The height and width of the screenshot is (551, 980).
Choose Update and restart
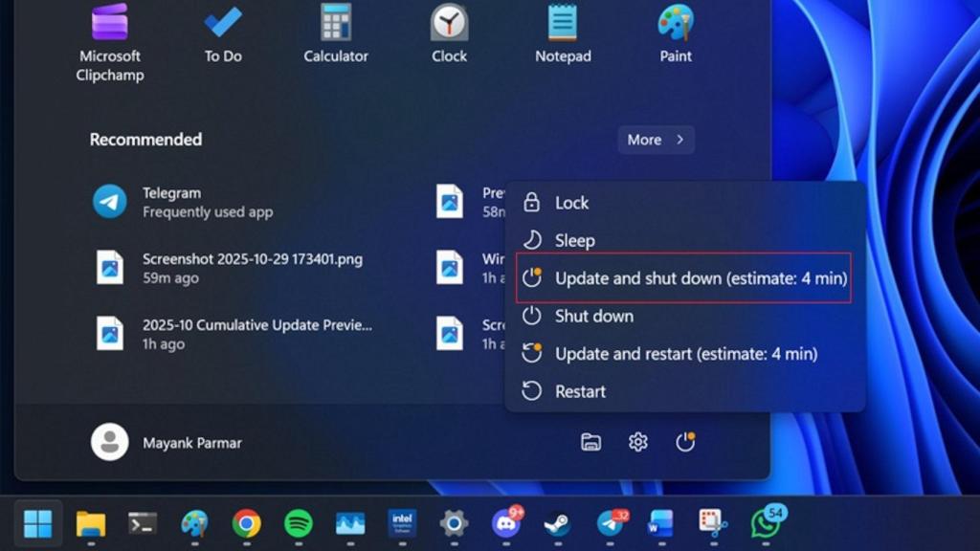pos(686,353)
